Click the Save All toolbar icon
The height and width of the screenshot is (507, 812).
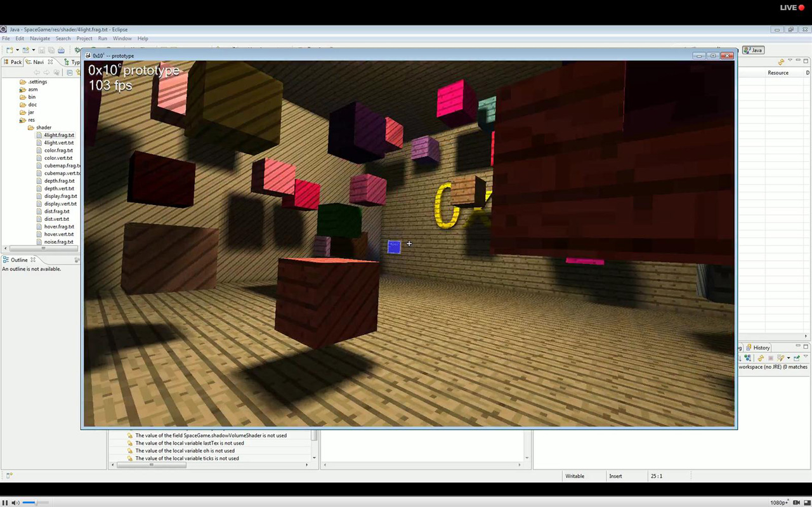(x=51, y=50)
